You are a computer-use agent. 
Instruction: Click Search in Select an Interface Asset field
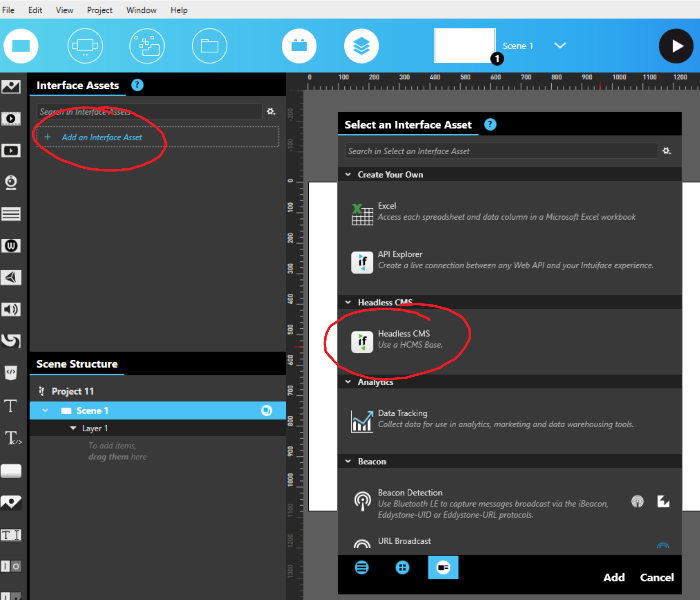pos(501,151)
